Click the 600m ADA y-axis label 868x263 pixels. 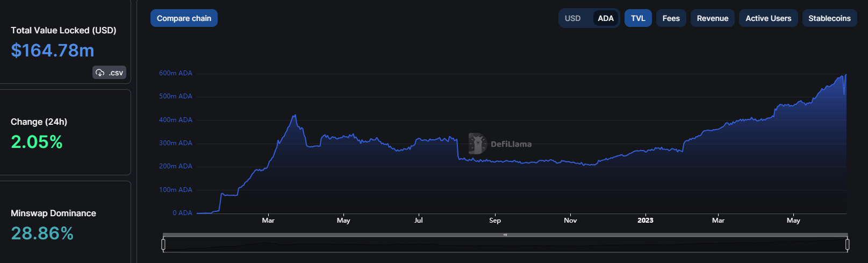tap(175, 73)
